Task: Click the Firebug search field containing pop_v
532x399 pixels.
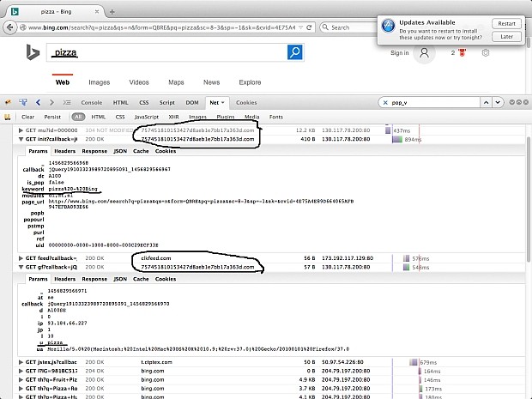Action: (x=434, y=102)
